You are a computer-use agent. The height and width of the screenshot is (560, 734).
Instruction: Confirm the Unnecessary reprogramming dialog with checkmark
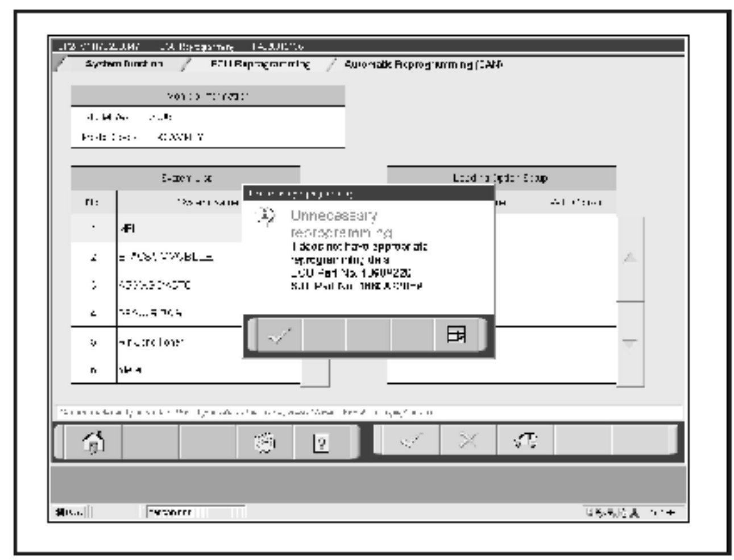point(279,336)
